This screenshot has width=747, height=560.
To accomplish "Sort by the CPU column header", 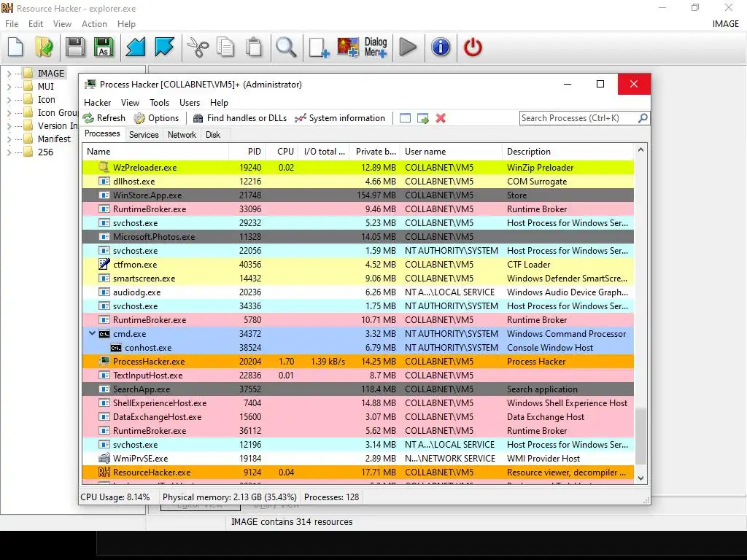I will 282,152.
